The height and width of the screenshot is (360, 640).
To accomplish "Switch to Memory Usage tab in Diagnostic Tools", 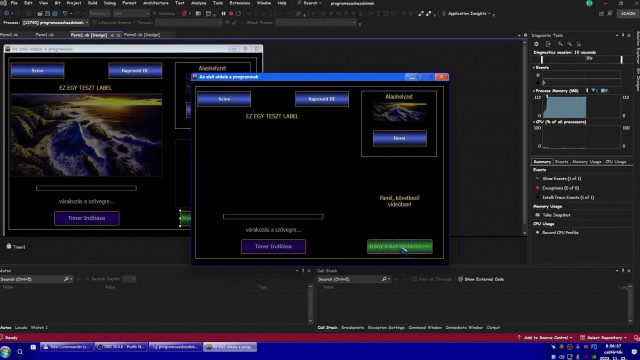I will tap(587, 162).
